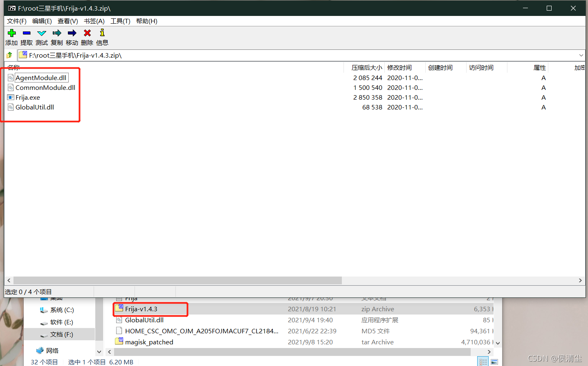The width and height of the screenshot is (588, 366).
Task: Click the down arrow of the Explorer file list scrollbar
Action: pos(498,343)
